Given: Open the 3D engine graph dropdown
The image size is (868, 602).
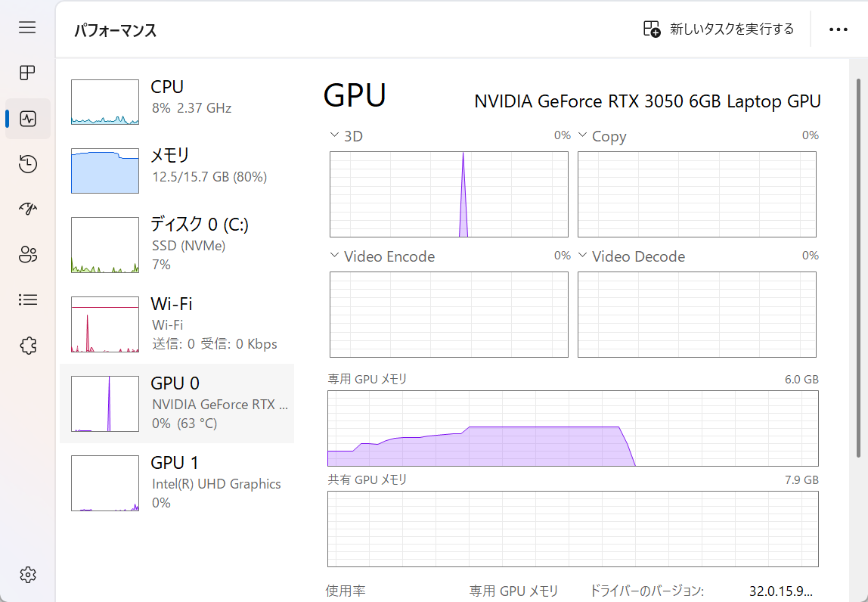Looking at the screenshot, I should coord(334,135).
